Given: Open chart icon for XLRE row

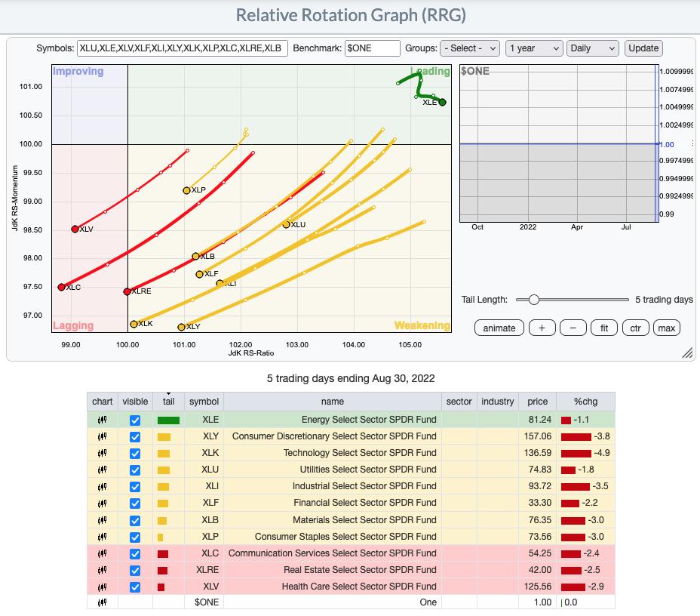Looking at the screenshot, I should 103,570.
